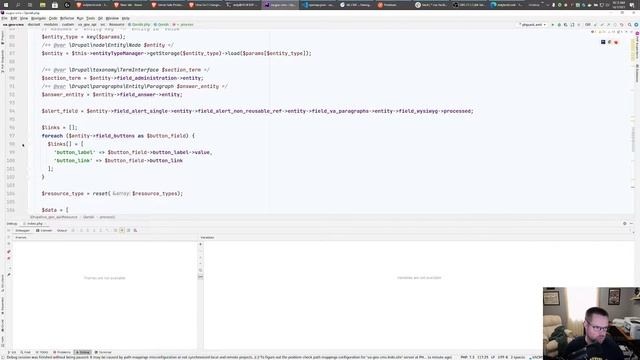
Task: Open the Windows Start button
Action: tap(6, 5)
